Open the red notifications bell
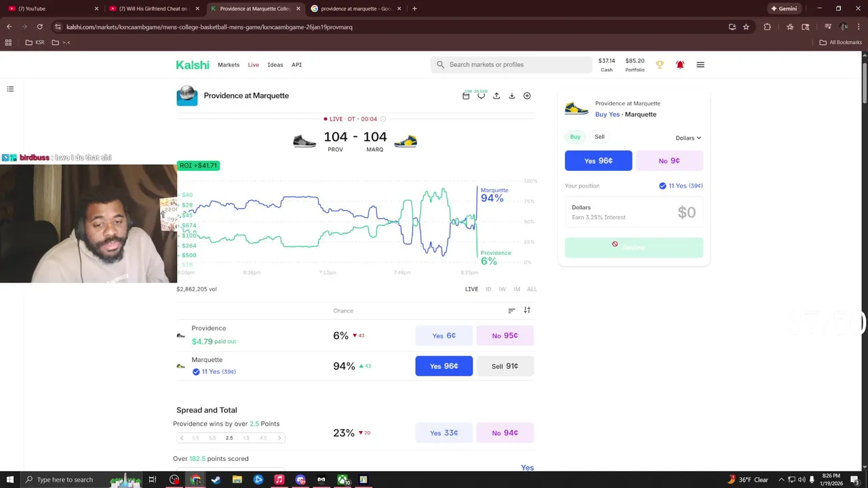Screen dimensions: 868x488 (x=679, y=65)
